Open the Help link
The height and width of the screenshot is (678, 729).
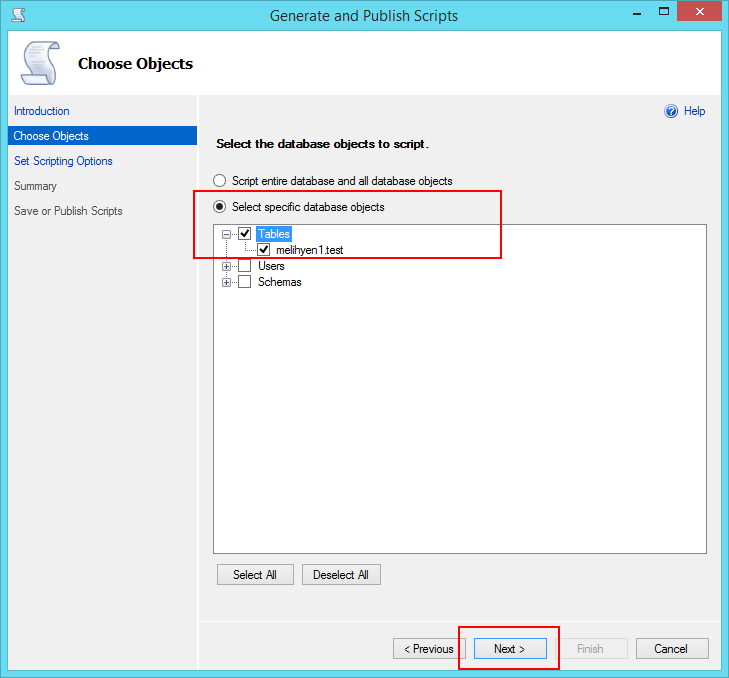pos(695,112)
